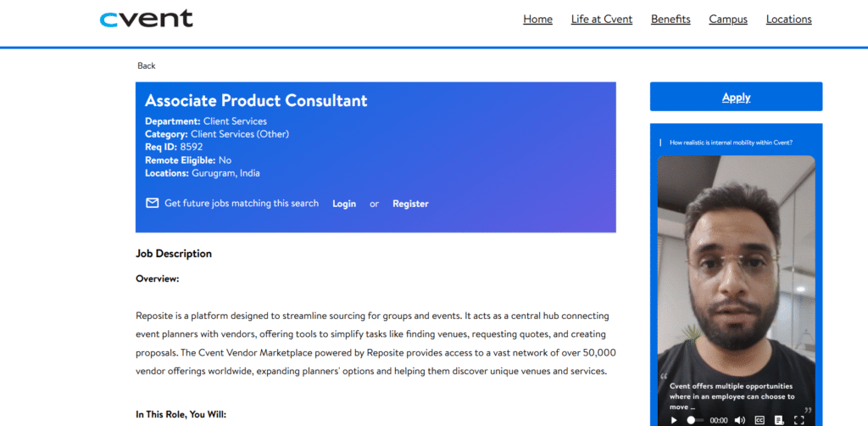Click the internal mobility video question heading
Viewport: 868px width, 426px height.
[731, 143]
